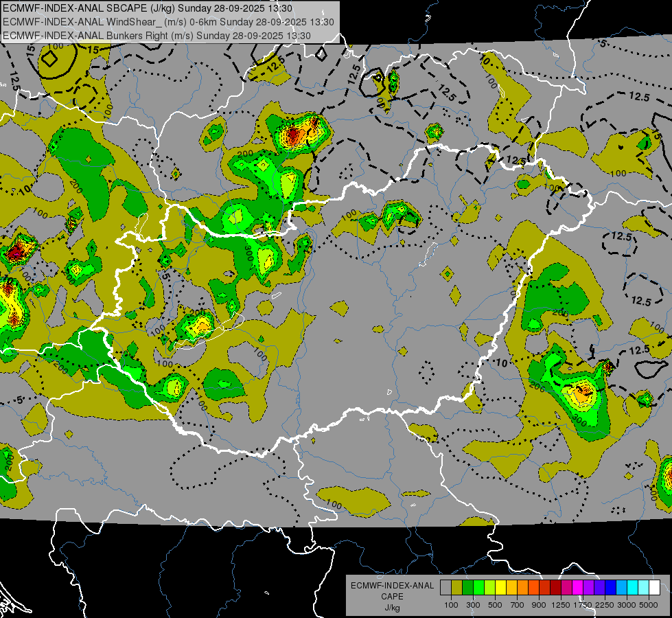Pick the olive legend swatch after 100
Image resolution: width=672 pixels, height=618 pixels.
coord(457,588)
